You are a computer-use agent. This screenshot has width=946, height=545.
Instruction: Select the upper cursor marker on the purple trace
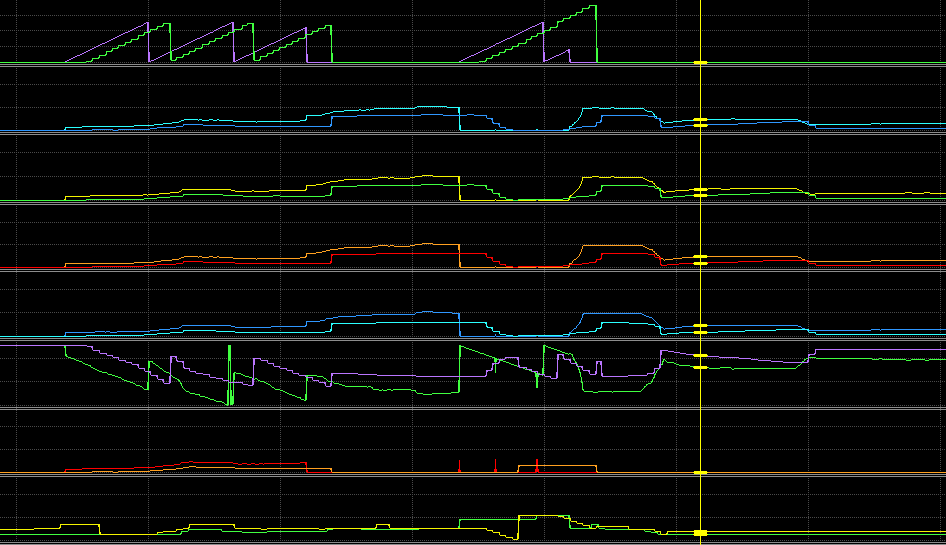701,356
